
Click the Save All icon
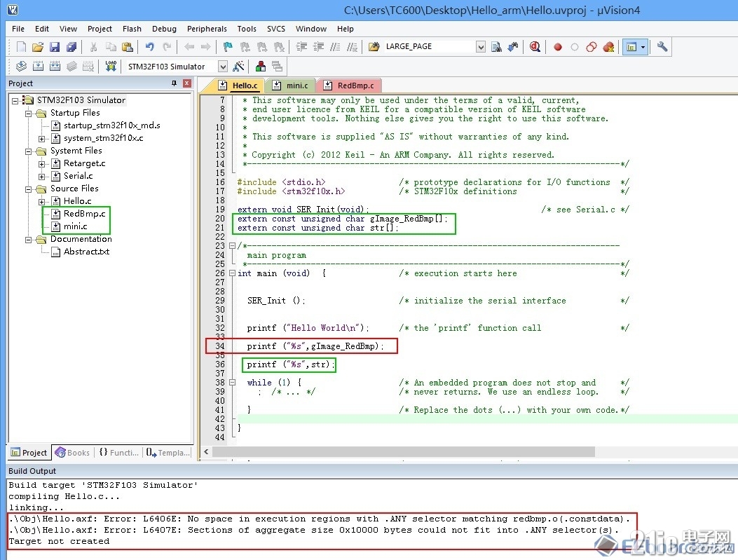[71, 46]
